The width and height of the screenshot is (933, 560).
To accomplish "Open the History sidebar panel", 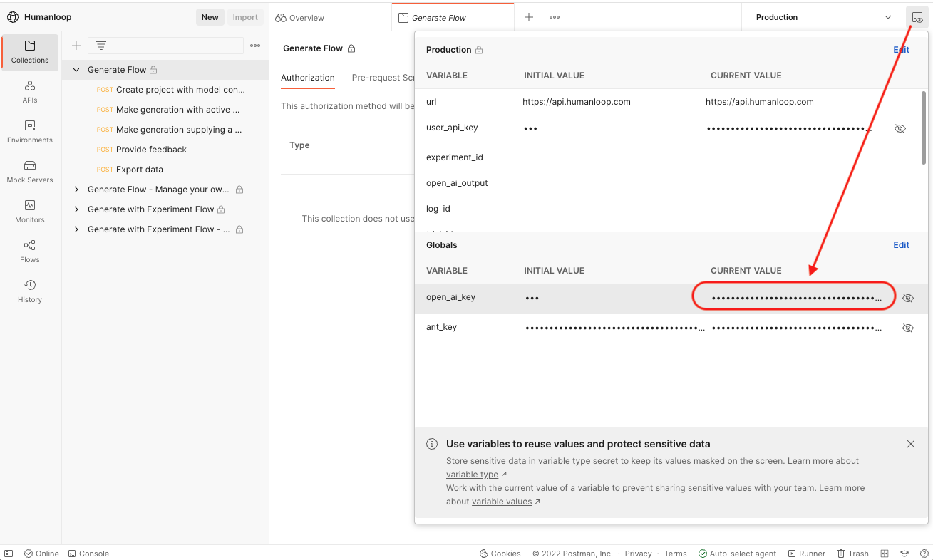I will (x=30, y=291).
